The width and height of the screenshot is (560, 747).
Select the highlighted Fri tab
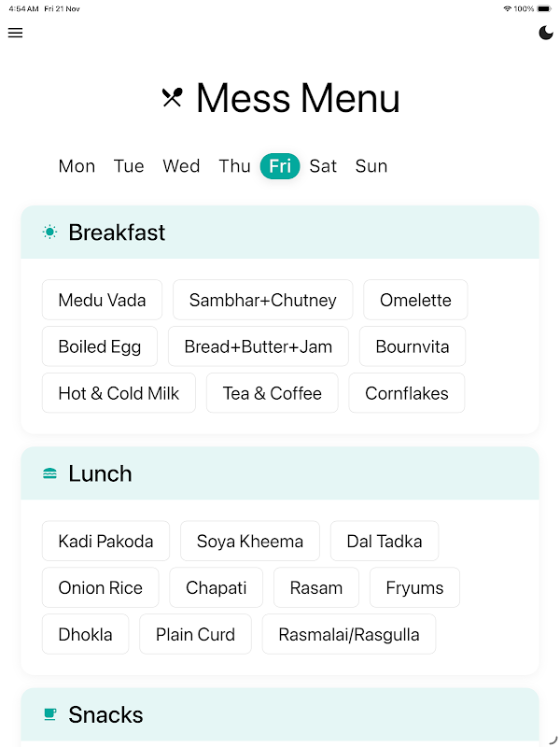point(280,166)
